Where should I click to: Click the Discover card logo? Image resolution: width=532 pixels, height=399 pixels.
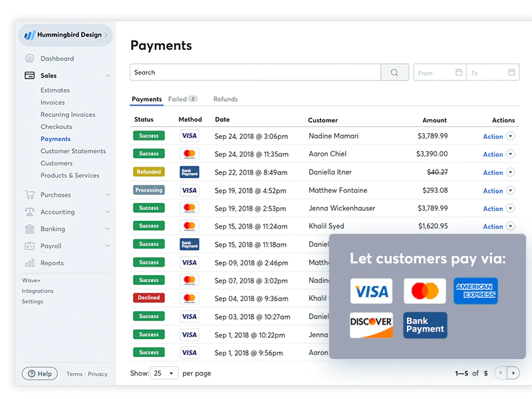pyautogui.click(x=371, y=325)
